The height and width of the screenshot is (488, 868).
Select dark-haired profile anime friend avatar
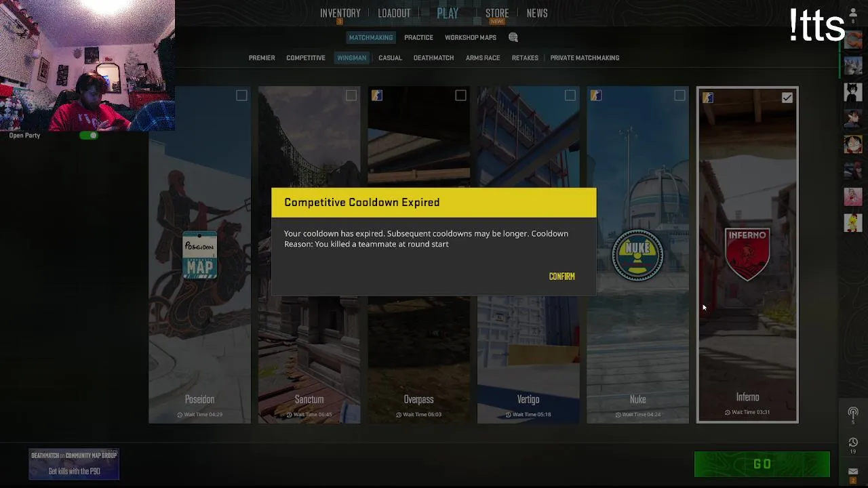tap(853, 118)
